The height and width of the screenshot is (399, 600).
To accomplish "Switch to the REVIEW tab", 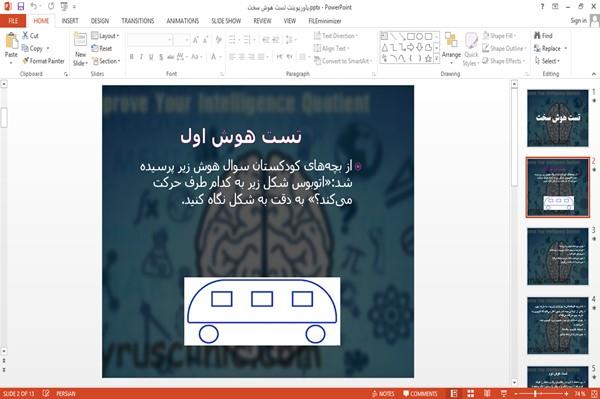I will [x=262, y=21].
